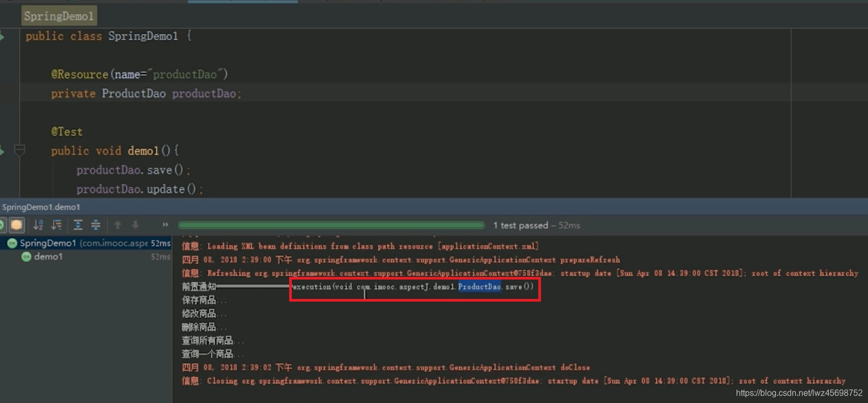Click the '删除商品' console line

205,327
